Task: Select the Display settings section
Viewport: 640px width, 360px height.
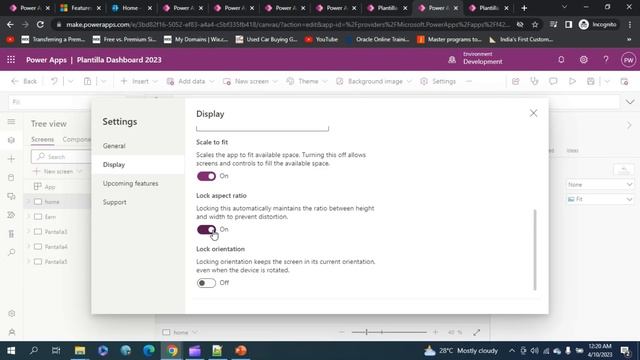Action: click(138, 164)
